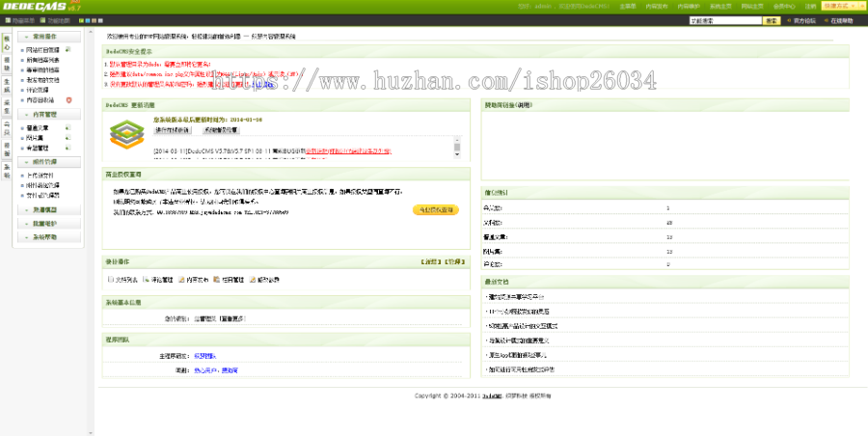The width and height of the screenshot is (868, 436).
Task: Click 修改参数 icon in quick operations
Action: coord(253,280)
